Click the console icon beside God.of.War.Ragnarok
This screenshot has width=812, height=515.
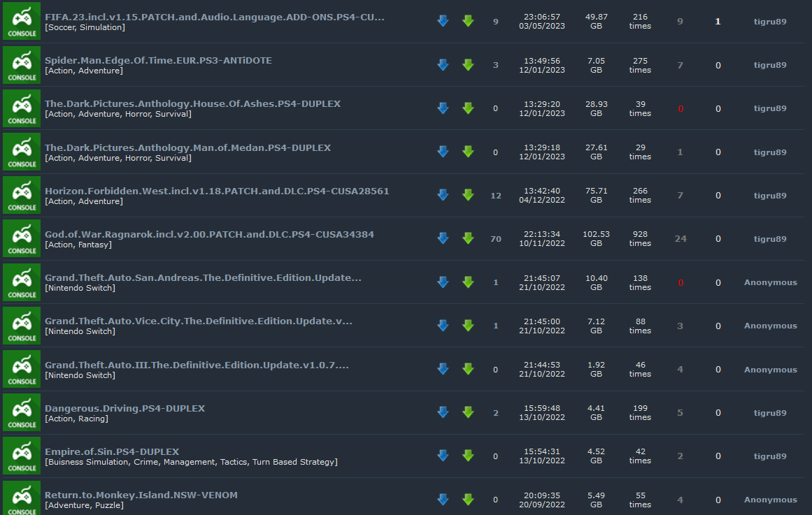tap(22, 238)
